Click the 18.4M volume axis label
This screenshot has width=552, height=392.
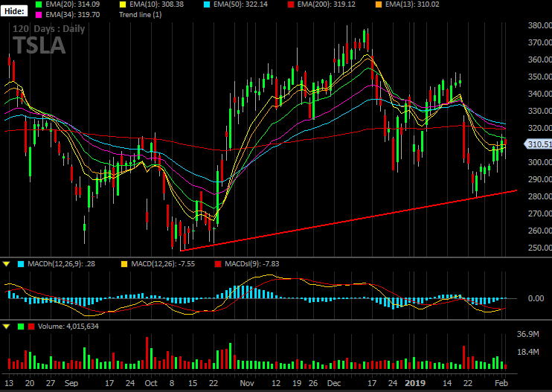(527, 353)
